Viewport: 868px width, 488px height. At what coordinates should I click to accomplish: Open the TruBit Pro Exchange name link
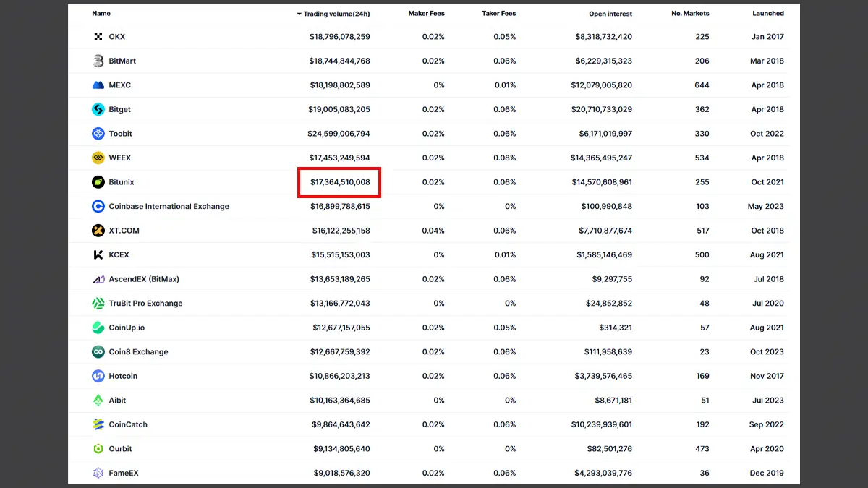coord(145,303)
